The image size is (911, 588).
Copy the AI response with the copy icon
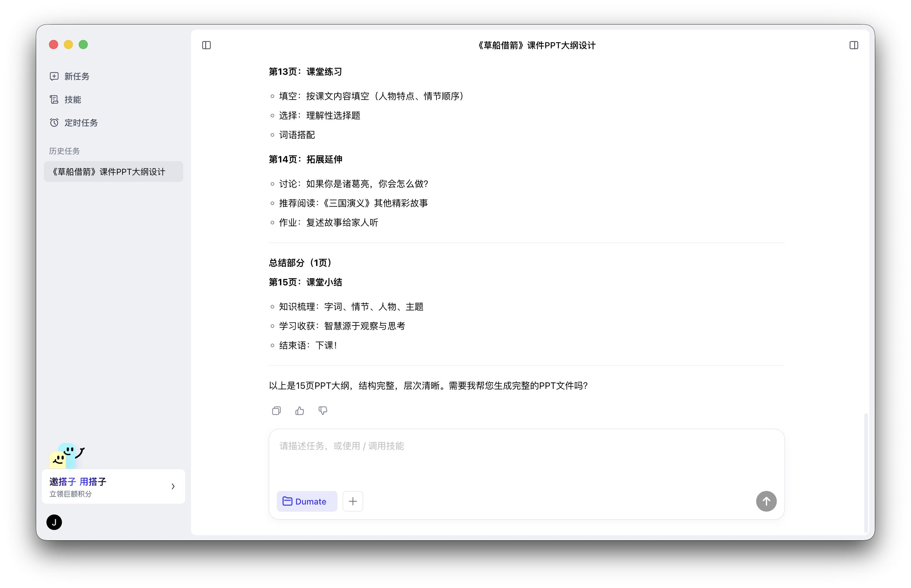coord(276,410)
